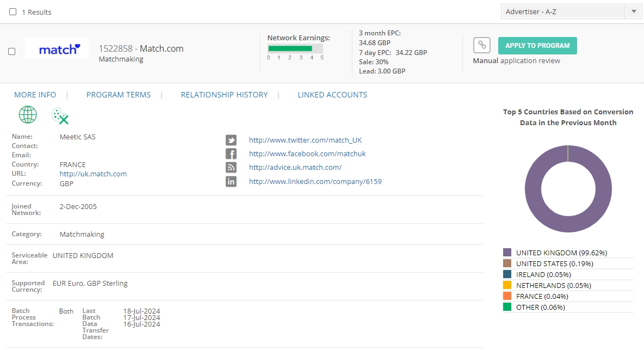The height and width of the screenshot is (350, 644).
Task: Click the 'Sale: 30%' commission text
Action: pos(374,62)
